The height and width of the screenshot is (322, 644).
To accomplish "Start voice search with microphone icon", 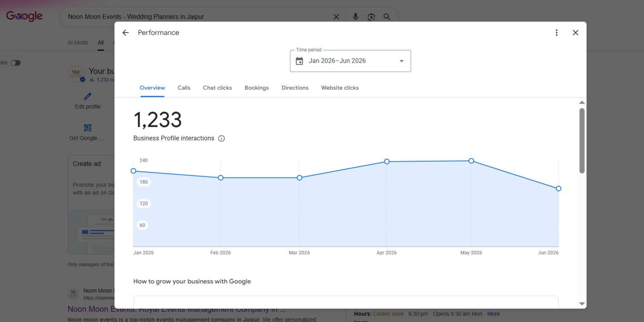I will pos(355,17).
